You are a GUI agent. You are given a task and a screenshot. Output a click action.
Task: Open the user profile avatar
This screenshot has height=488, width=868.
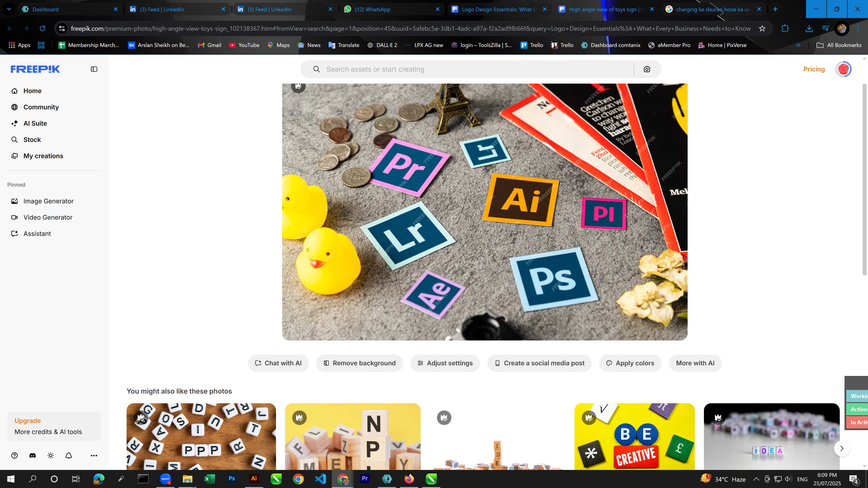[x=843, y=69]
